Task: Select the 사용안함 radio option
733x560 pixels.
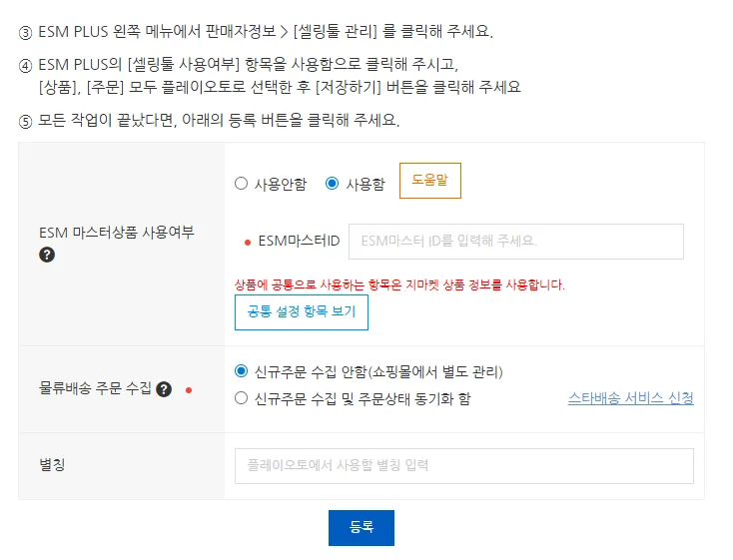Action: [241, 184]
